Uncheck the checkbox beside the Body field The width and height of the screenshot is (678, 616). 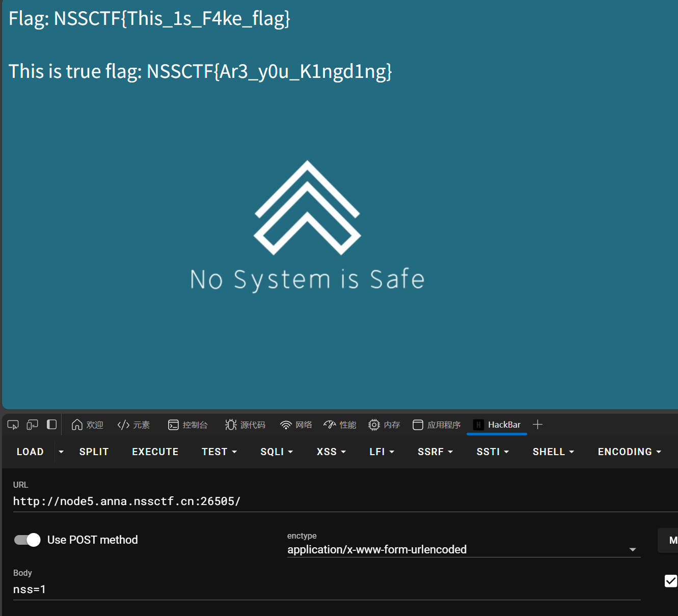pyautogui.click(x=670, y=581)
